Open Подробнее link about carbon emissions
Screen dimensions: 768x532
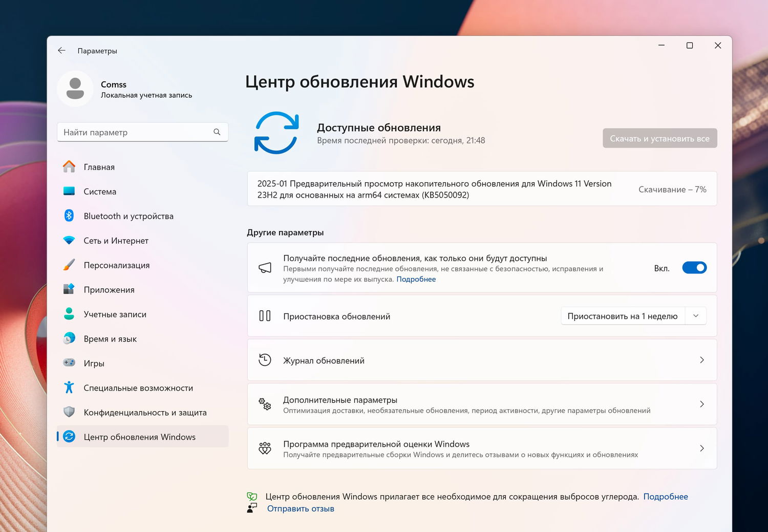pyautogui.click(x=666, y=497)
